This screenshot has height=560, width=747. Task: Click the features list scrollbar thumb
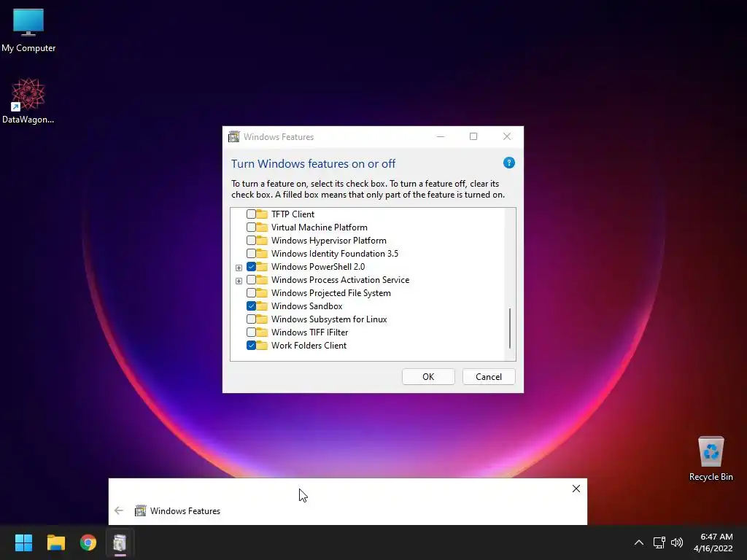pos(510,328)
